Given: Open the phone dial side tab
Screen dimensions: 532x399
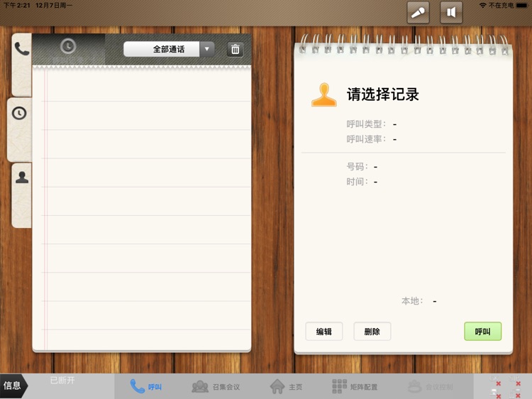Looking at the screenshot, I should pos(22,65).
